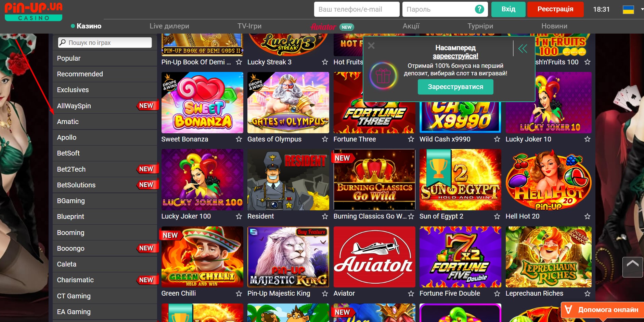Select the CT Gaming provider
This screenshot has height=322, width=644.
[x=105, y=296]
